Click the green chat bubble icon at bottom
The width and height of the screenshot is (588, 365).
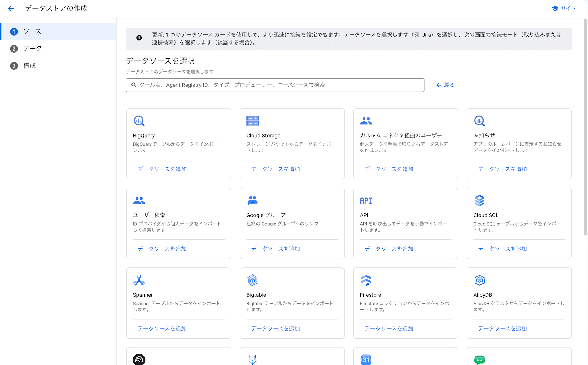(x=480, y=360)
